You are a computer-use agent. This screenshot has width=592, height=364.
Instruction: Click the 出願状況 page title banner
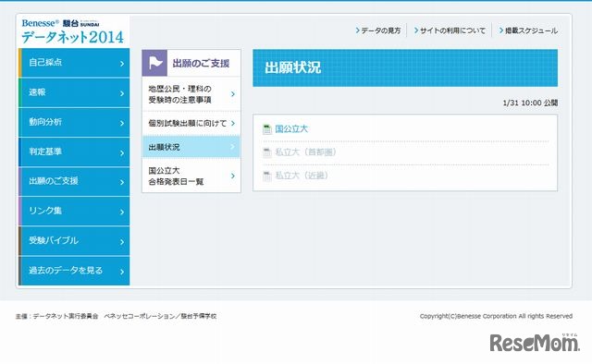pos(405,67)
